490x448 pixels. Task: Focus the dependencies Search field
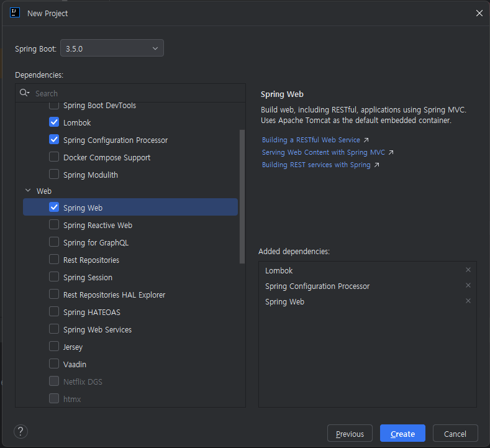click(x=130, y=93)
